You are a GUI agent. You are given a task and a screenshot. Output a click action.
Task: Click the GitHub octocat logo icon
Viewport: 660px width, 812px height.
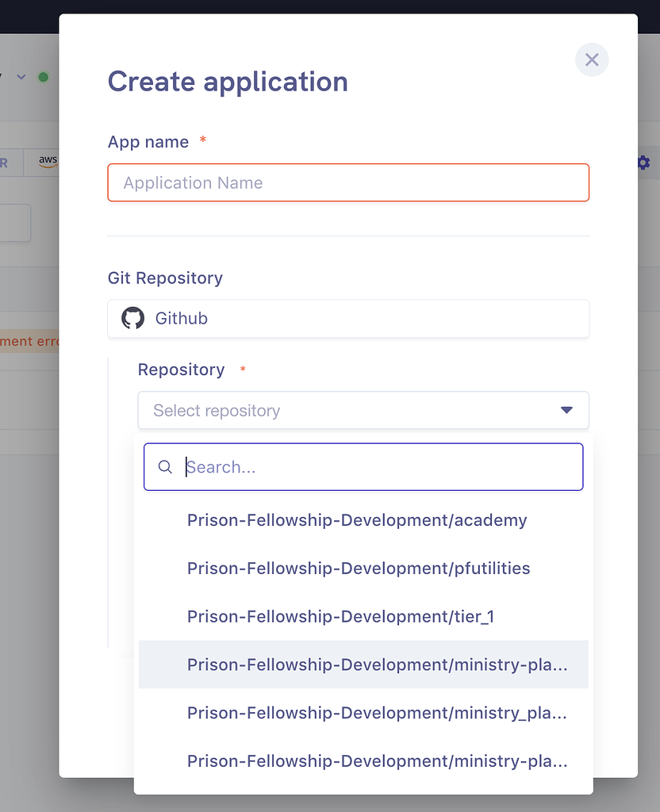(x=132, y=319)
